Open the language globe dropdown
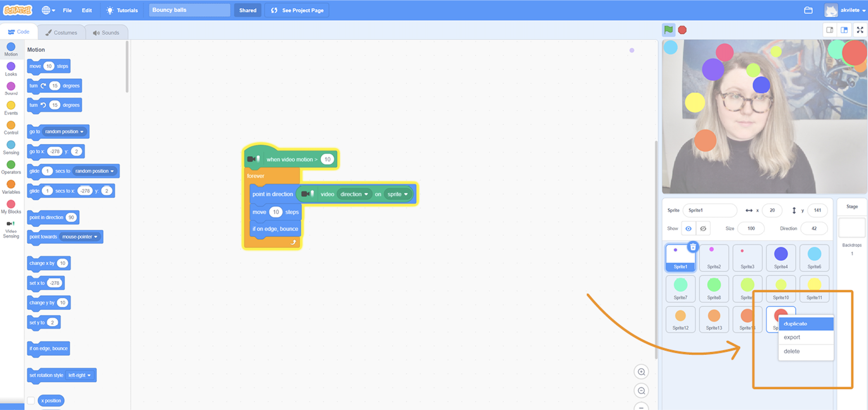 tap(48, 10)
